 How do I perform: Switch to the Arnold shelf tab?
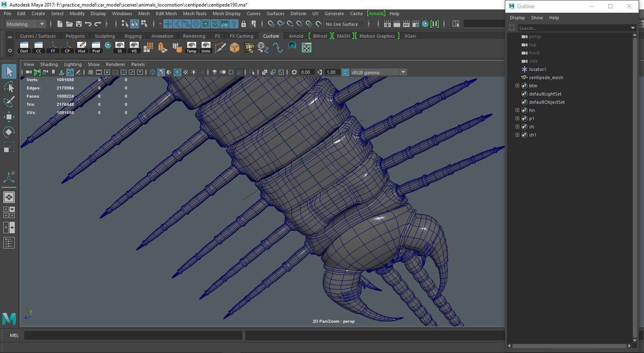click(296, 36)
